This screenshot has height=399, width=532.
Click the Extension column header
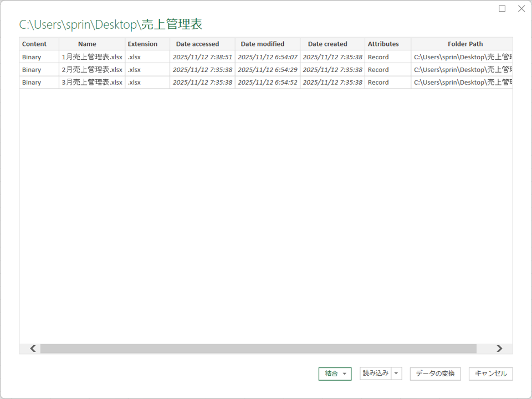tap(142, 44)
